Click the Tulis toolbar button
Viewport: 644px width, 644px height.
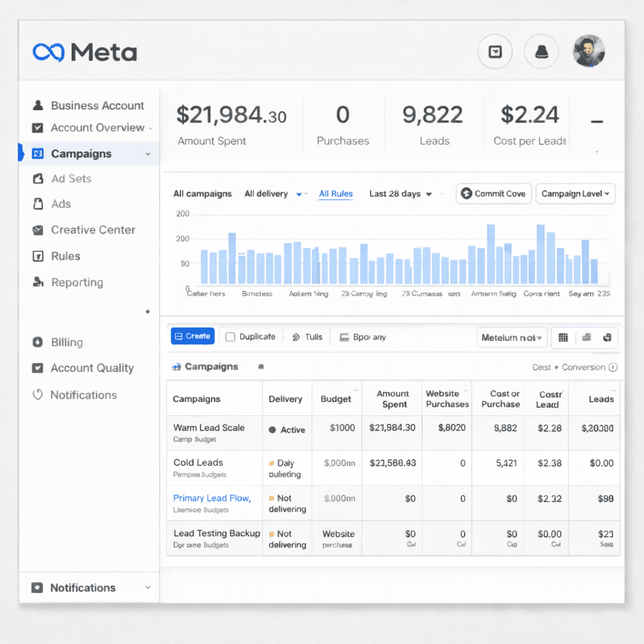coord(307,337)
